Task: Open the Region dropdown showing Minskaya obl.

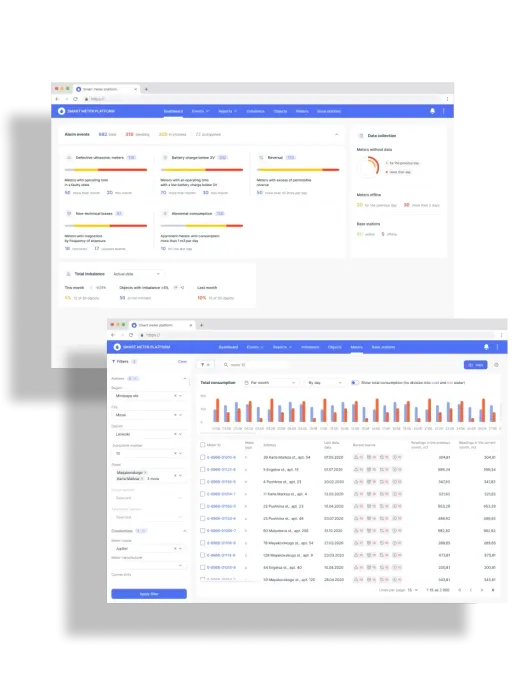Action: coord(148,396)
